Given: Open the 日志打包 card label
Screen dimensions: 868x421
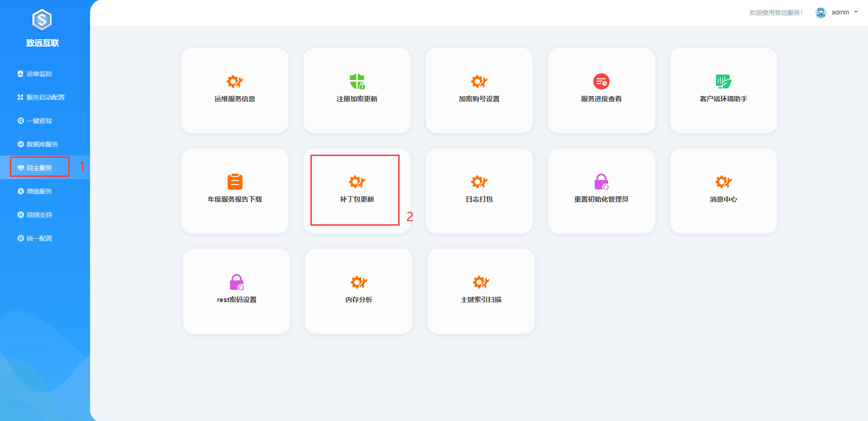Looking at the screenshot, I should [479, 199].
